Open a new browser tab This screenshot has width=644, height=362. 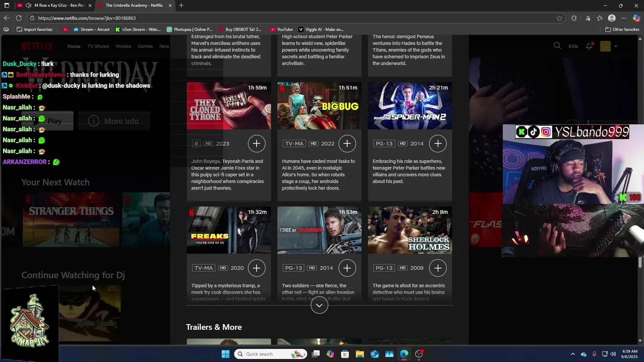click(x=181, y=6)
